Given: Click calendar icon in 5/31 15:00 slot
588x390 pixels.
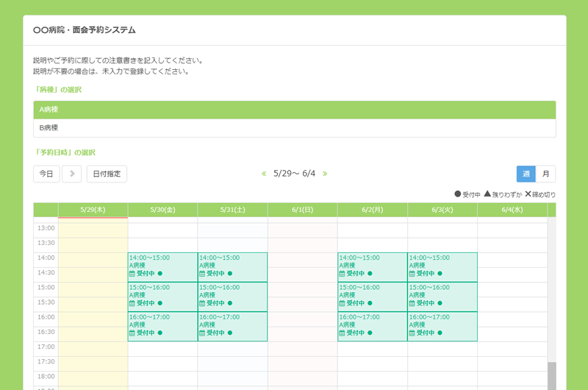Looking at the screenshot, I should click(x=202, y=303).
